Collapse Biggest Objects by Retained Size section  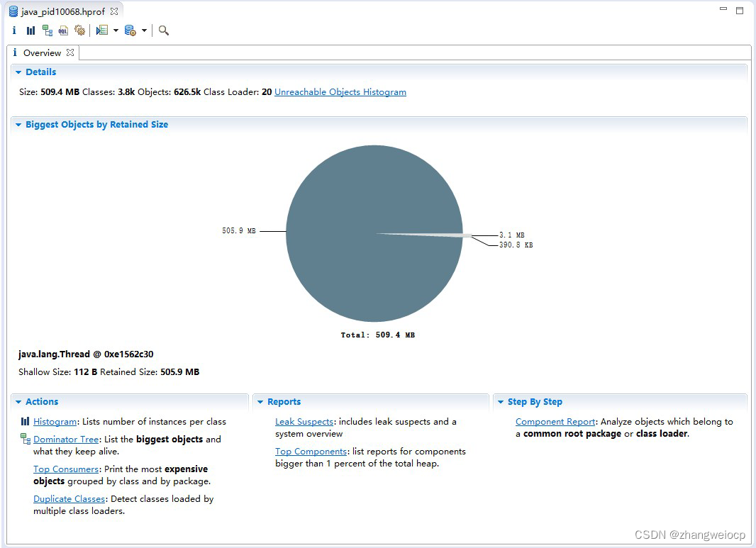(x=18, y=124)
